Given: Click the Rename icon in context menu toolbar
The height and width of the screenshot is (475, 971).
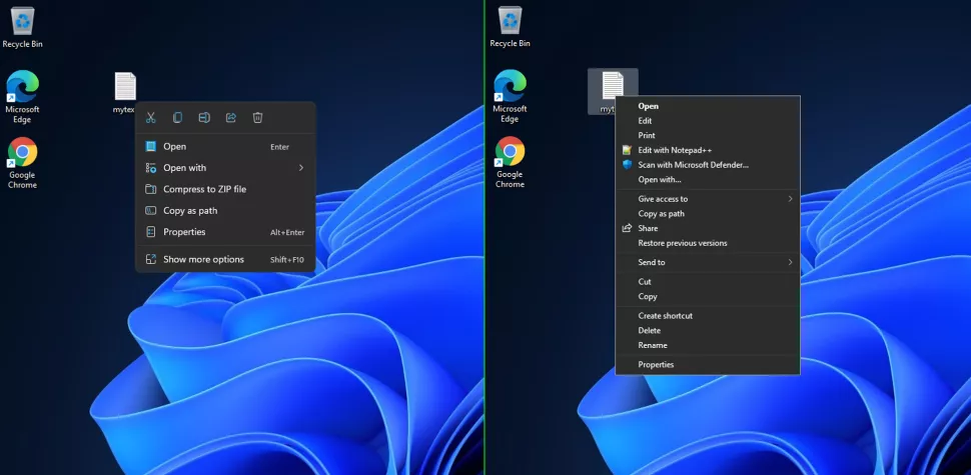Looking at the screenshot, I should [204, 118].
